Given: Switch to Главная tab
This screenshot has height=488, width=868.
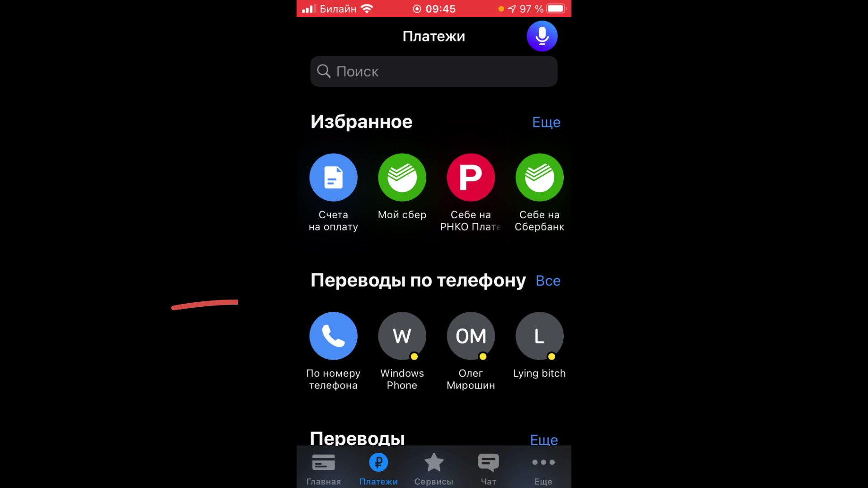Looking at the screenshot, I should point(324,469).
